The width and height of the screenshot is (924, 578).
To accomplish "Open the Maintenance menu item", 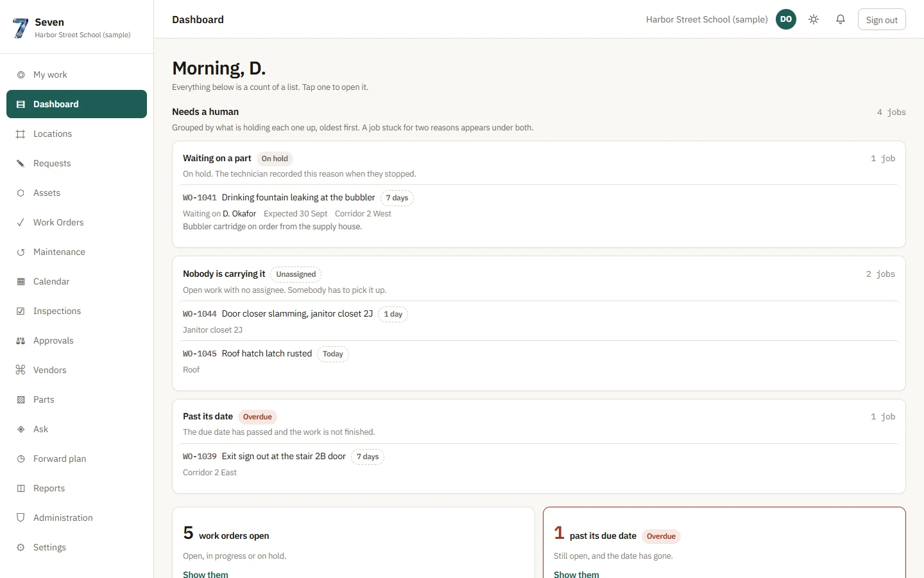I will (x=76, y=252).
